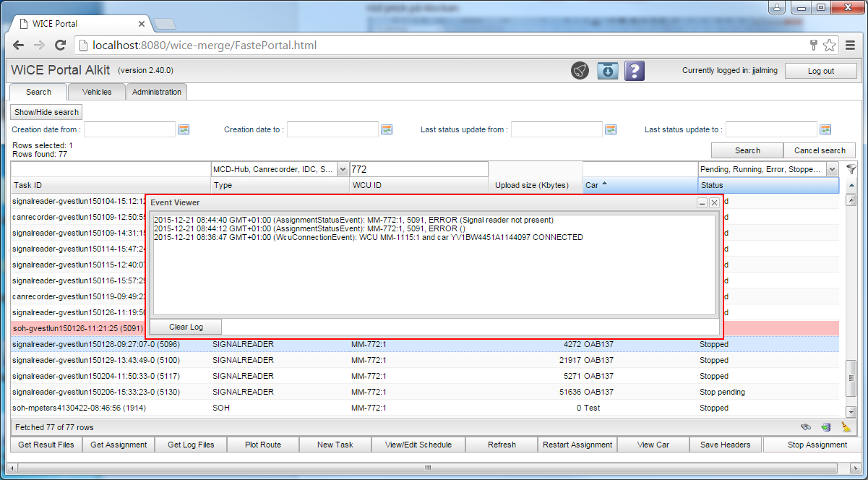Screen dimensions: 868x480
Task: Click the bell notification icon in header
Action: point(580,71)
